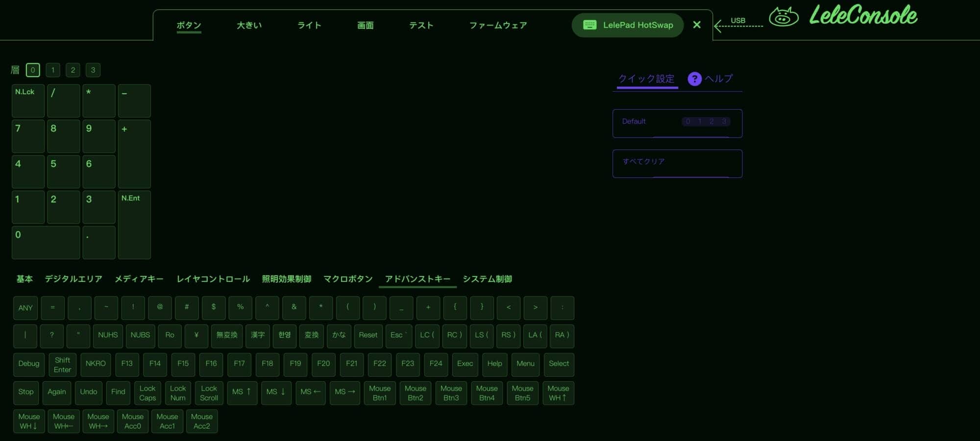Select layer 0 in the 層 selector

tap(33, 70)
